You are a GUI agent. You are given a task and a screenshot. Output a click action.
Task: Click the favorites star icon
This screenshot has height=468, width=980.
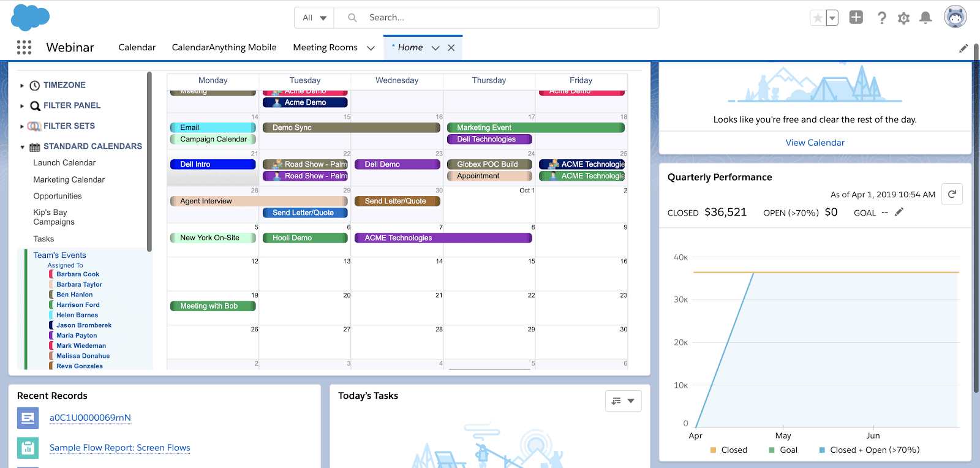click(817, 18)
